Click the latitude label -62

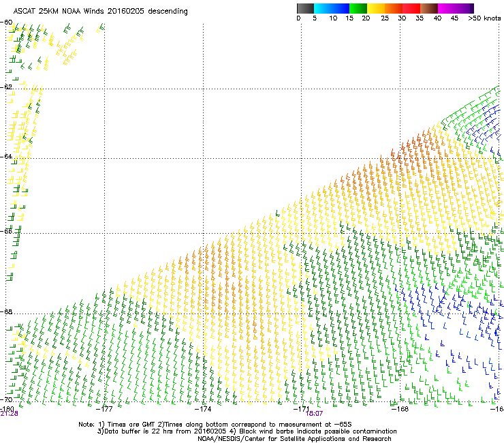point(6,87)
